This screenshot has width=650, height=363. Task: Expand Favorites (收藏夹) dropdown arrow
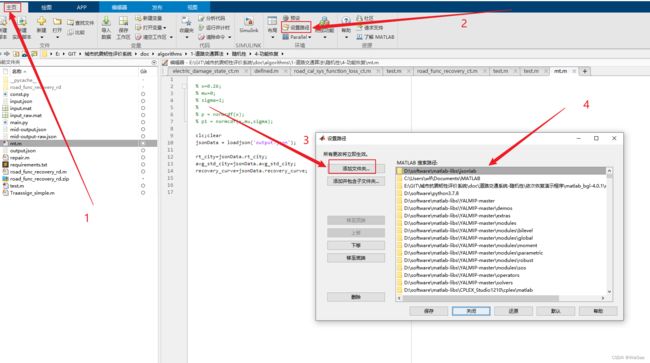pos(186,37)
